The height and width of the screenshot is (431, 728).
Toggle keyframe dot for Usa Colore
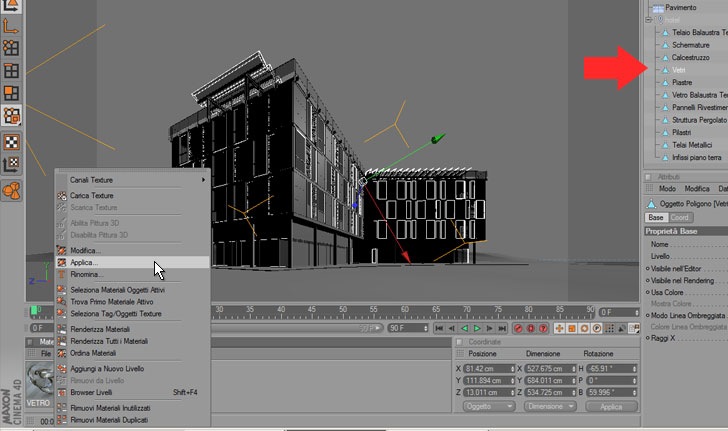[648, 293]
